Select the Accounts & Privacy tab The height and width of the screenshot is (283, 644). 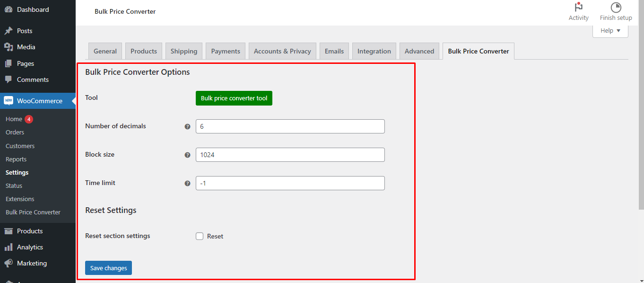[x=282, y=51]
